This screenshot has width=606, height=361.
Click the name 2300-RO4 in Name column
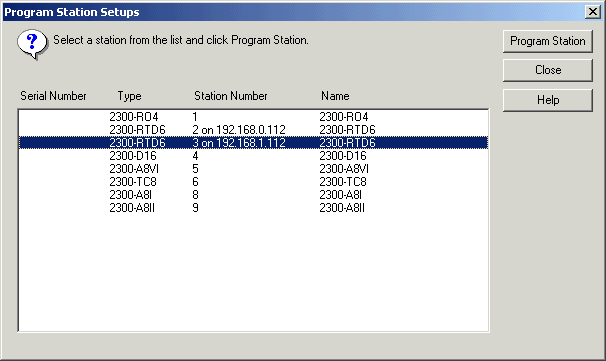(x=344, y=117)
